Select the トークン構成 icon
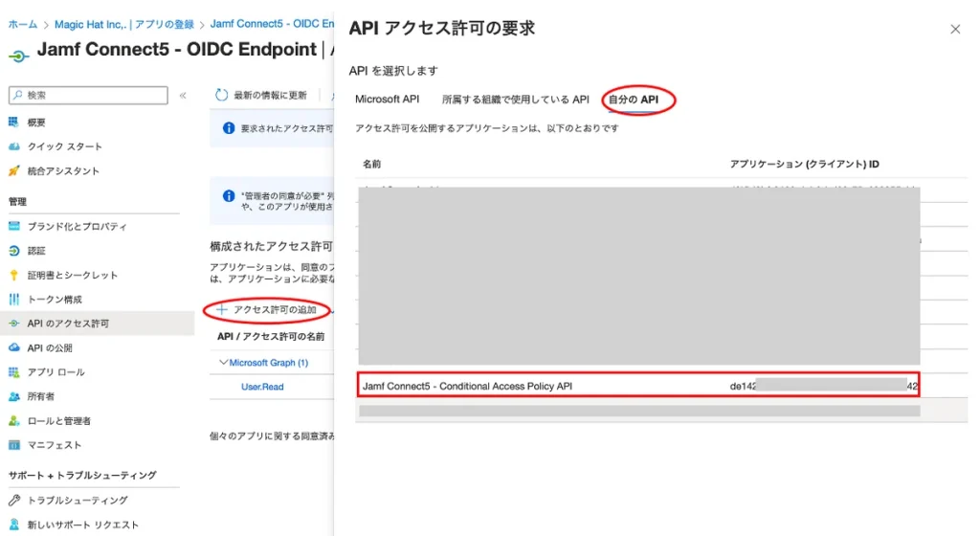The image size is (980, 536). pyautogui.click(x=13, y=300)
